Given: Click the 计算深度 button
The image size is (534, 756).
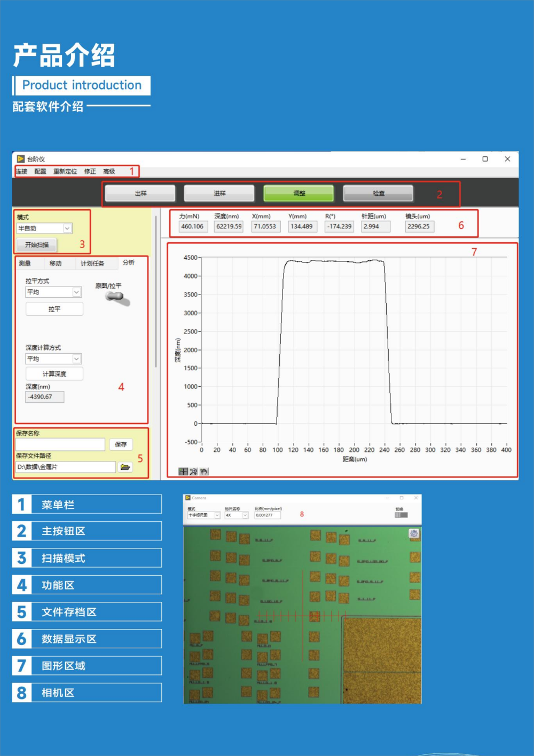Looking at the screenshot, I should (54, 374).
